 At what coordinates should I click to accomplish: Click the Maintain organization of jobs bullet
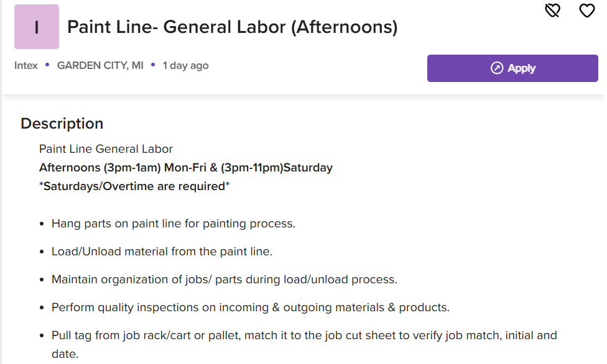[225, 280]
